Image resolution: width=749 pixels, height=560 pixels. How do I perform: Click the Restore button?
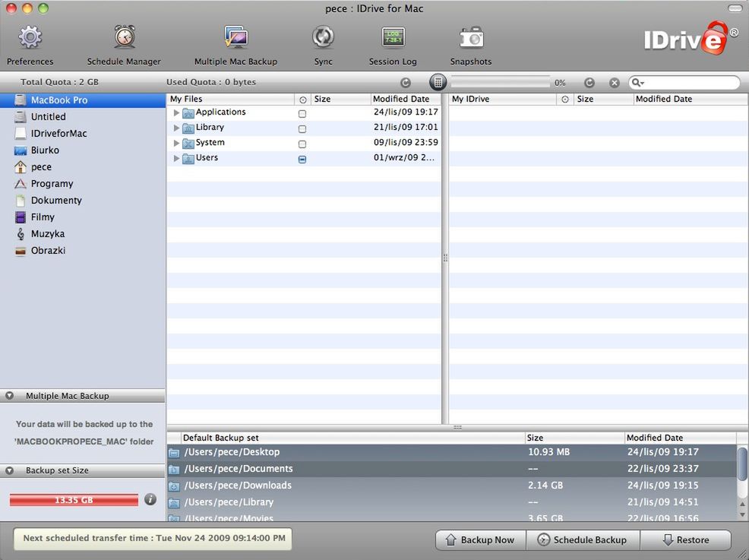(686, 540)
